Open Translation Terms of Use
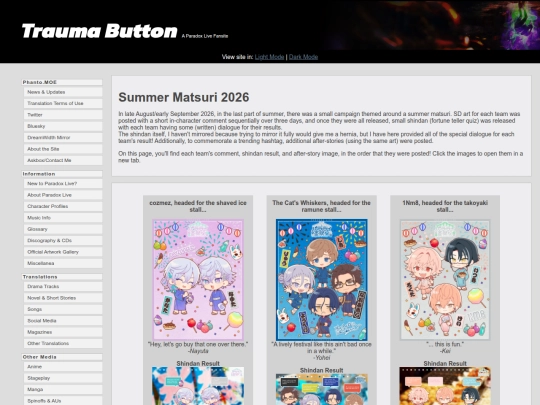This screenshot has height=405, width=540. (63, 103)
